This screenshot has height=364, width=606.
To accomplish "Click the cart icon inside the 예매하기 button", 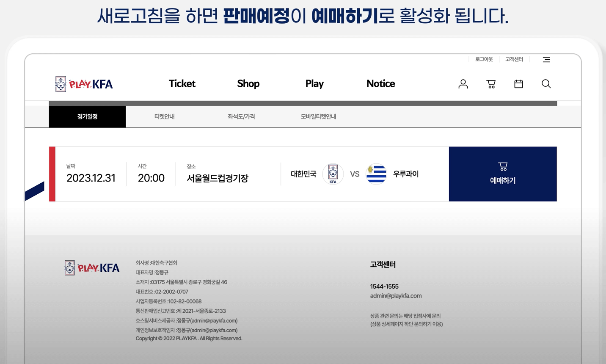I will [x=502, y=166].
